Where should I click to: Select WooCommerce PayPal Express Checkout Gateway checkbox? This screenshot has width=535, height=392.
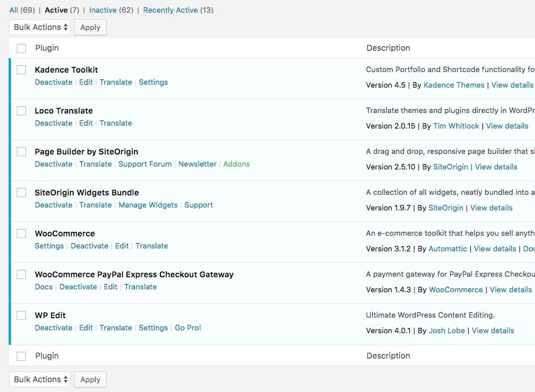[21, 274]
